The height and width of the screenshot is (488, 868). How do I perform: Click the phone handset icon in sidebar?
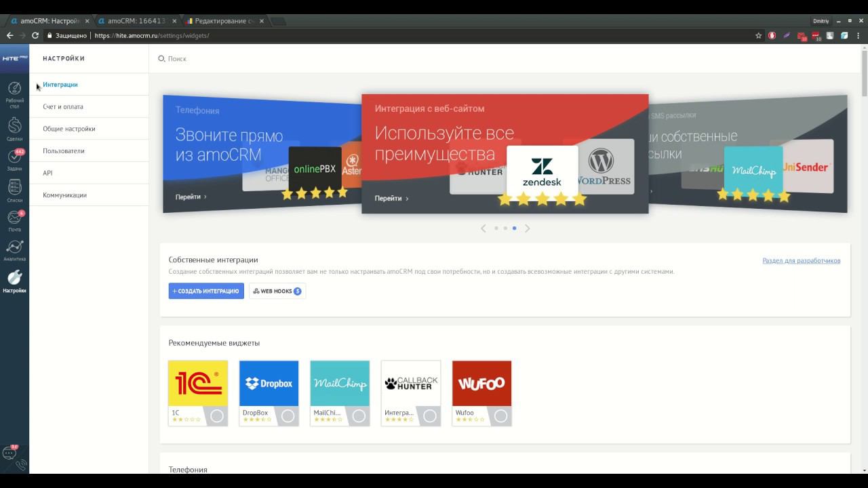(21, 465)
